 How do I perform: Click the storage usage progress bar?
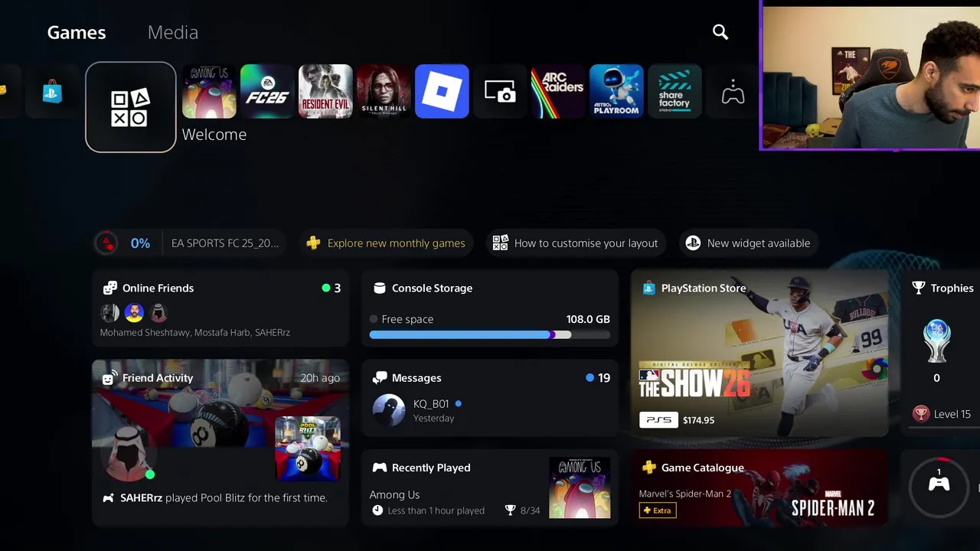pyautogui.click(x=490, y=334)
